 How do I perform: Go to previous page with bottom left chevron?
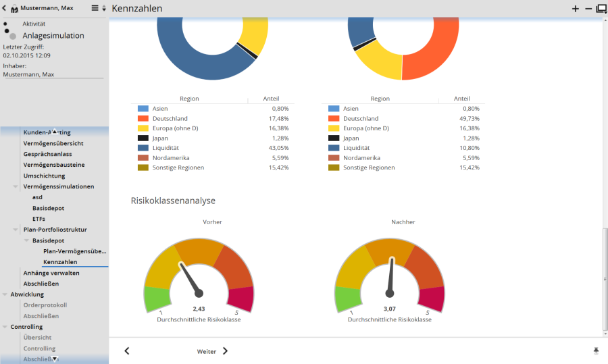pyautogui.click(x=127, y=351)
